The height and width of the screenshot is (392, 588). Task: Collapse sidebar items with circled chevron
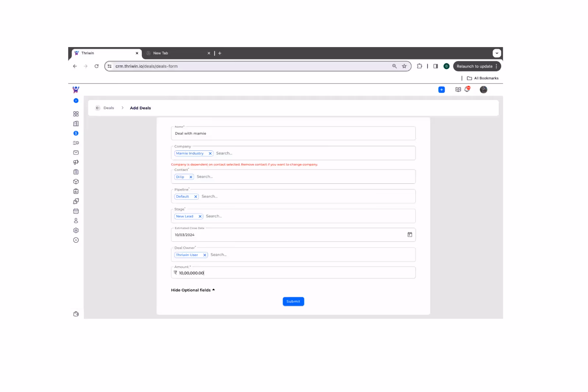pos(76,240)
